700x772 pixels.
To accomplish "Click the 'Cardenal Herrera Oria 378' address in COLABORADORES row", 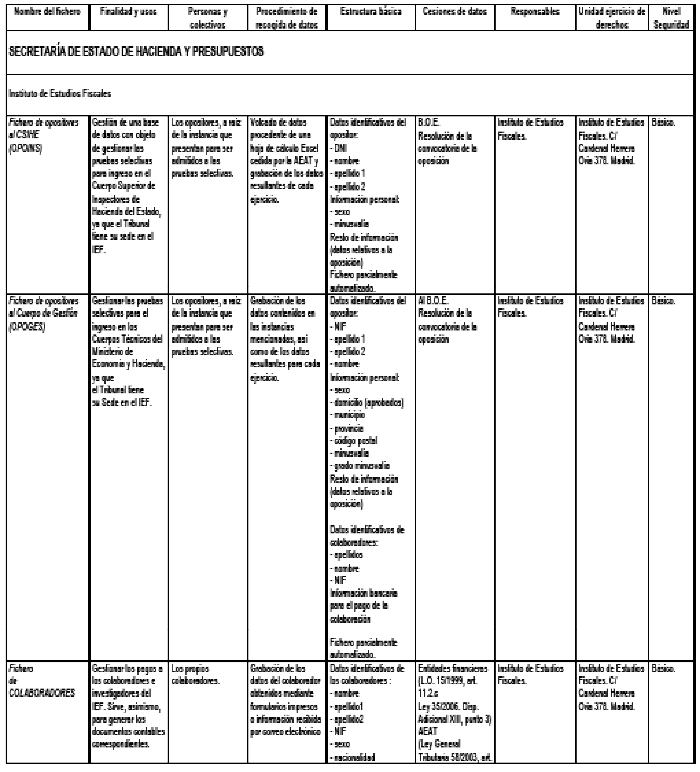I will (607, 700).
